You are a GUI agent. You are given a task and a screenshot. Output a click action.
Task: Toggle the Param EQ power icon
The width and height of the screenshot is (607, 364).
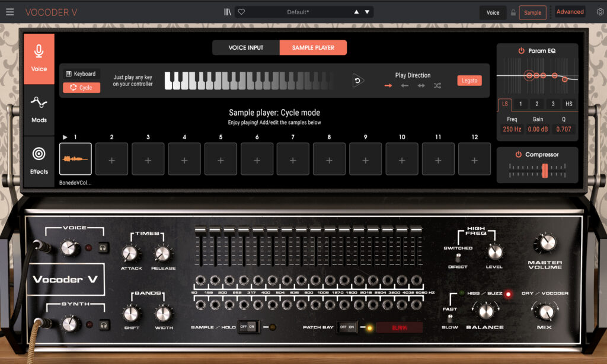[522, 51]
